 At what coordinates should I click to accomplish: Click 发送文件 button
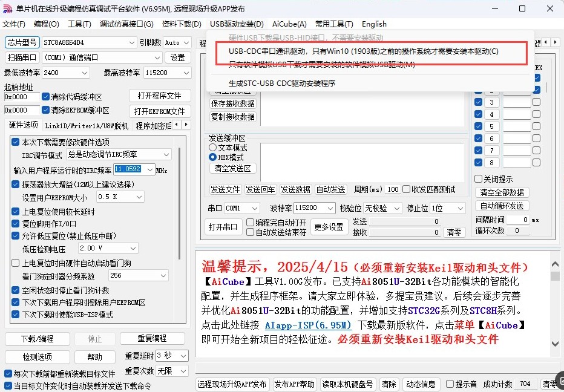point(225,189)
